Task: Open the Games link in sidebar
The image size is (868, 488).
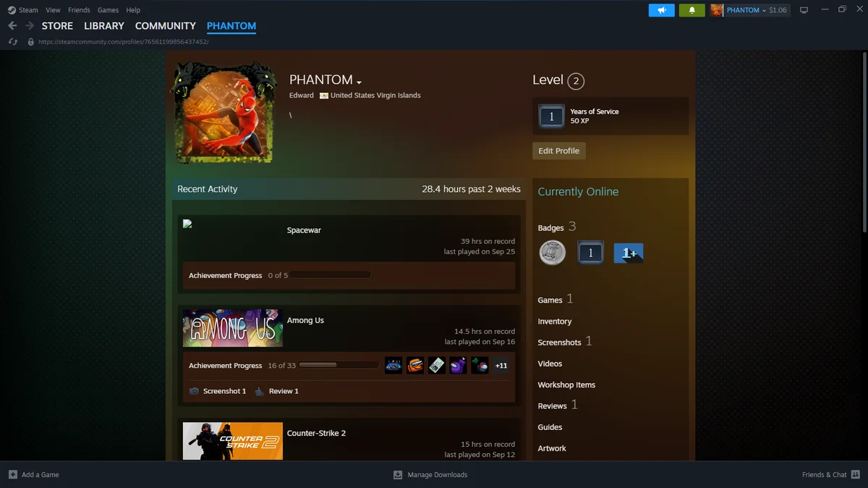Action: 550,300
